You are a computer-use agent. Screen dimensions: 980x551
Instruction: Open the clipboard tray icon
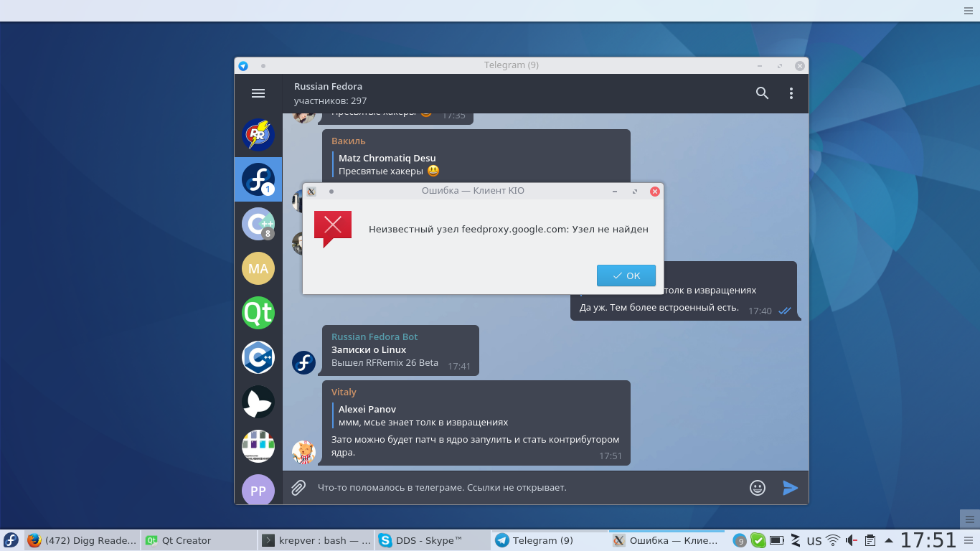point(870,540)
